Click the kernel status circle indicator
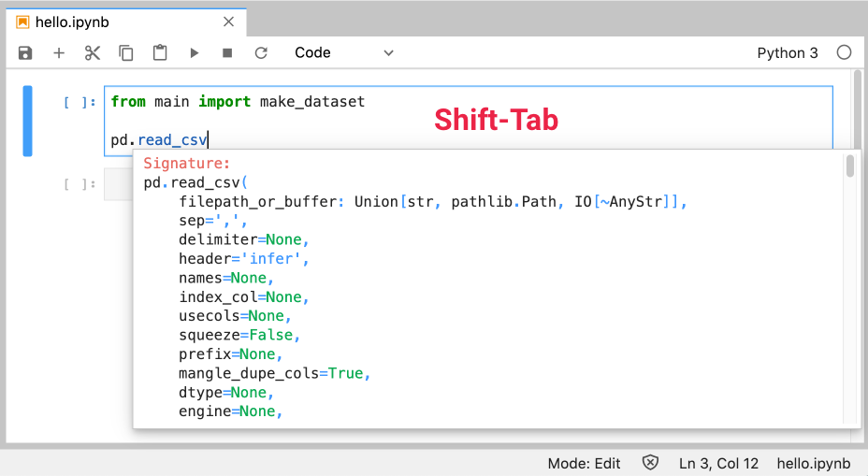 (844, 53)
